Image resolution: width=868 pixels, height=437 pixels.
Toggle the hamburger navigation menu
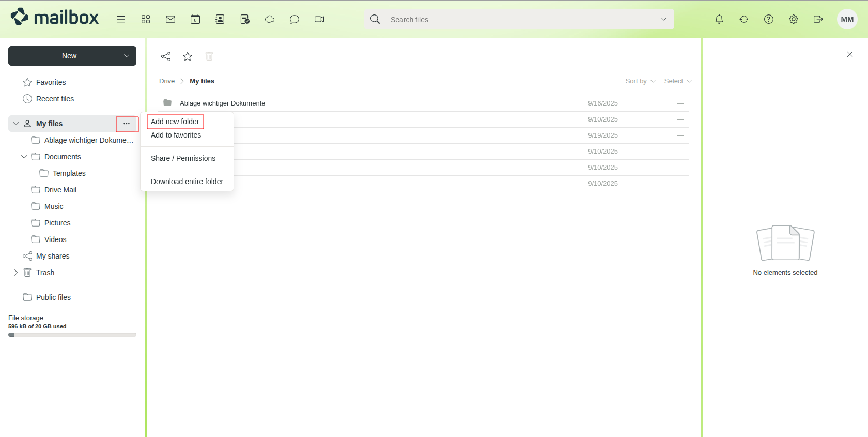coord(121,19)
